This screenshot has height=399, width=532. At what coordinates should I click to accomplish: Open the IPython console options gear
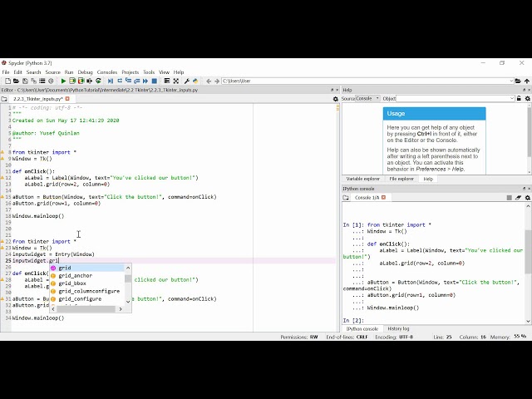click(x=527, y=198)
